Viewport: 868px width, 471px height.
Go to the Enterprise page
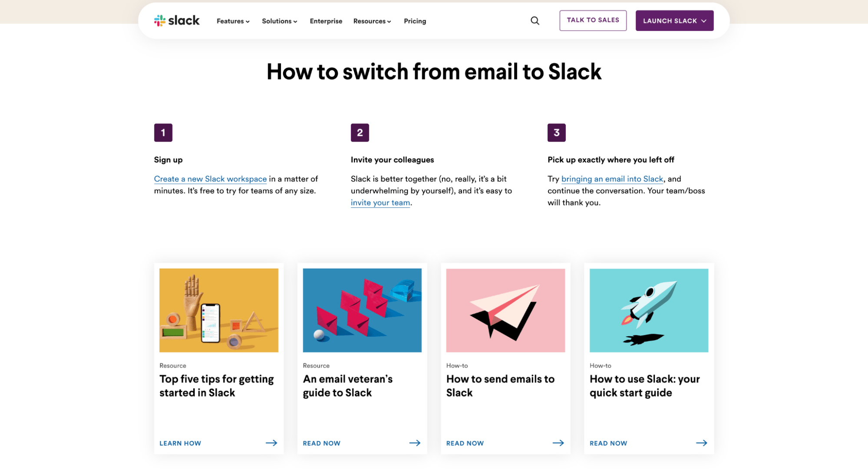[326, 21]
